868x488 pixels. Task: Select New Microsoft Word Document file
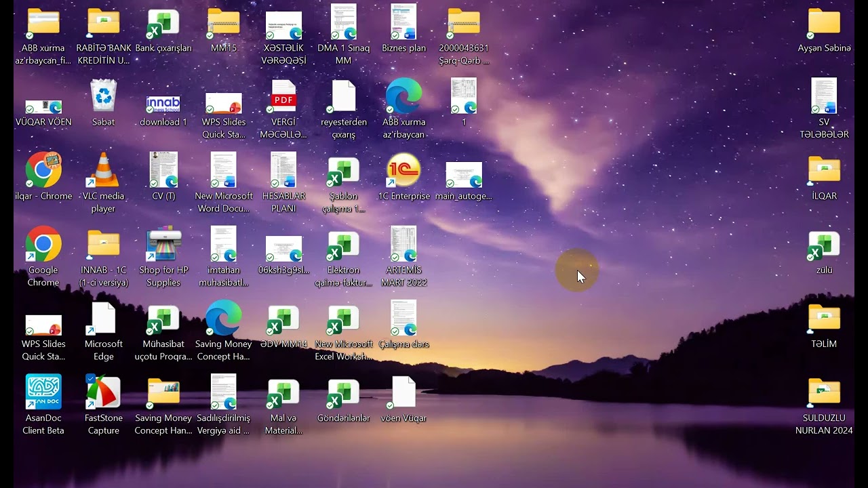tap(224, 170)
